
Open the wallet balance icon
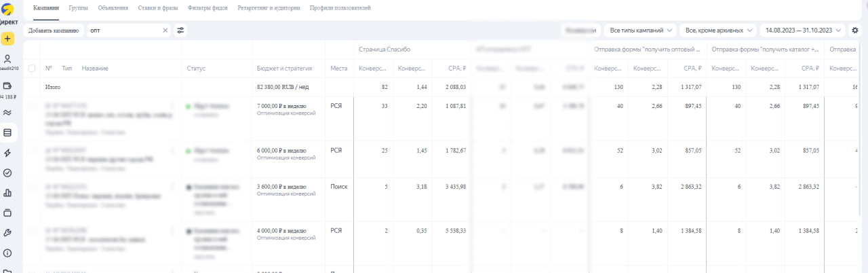pyautogui.click(x=8, y=86)
